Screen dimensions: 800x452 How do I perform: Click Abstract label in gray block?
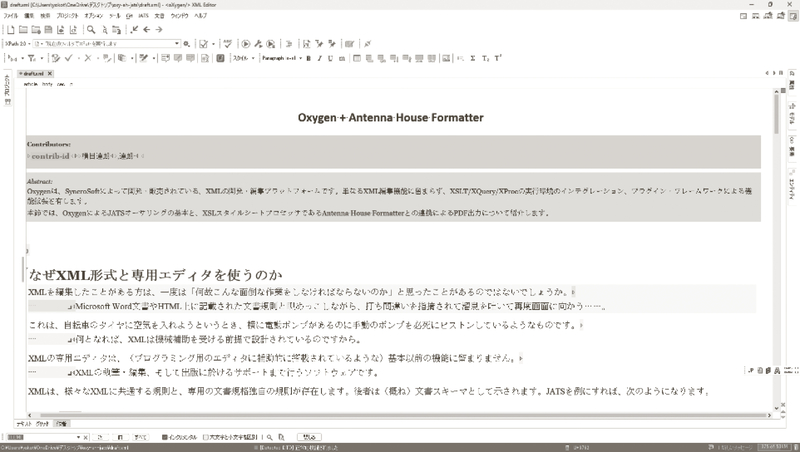(x=39, y=181)
